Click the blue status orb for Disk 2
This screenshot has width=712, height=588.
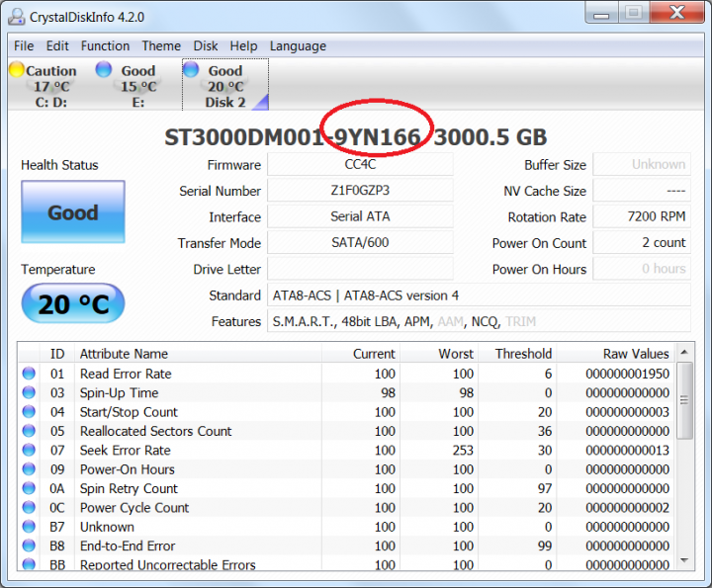tap(191, 69)
